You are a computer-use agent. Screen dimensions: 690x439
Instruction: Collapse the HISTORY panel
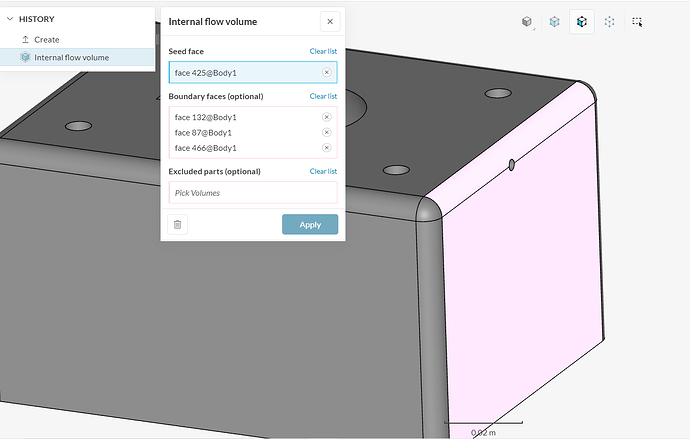[10, 19]
